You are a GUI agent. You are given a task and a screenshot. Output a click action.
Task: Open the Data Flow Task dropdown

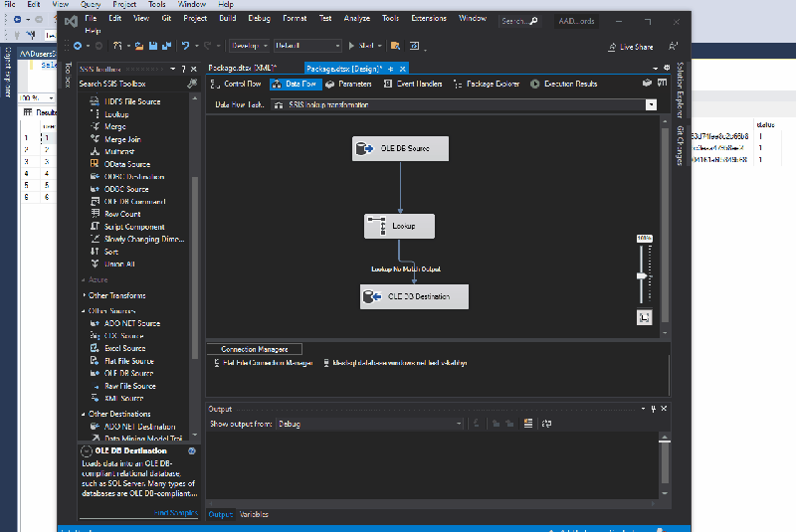[651, 105]
